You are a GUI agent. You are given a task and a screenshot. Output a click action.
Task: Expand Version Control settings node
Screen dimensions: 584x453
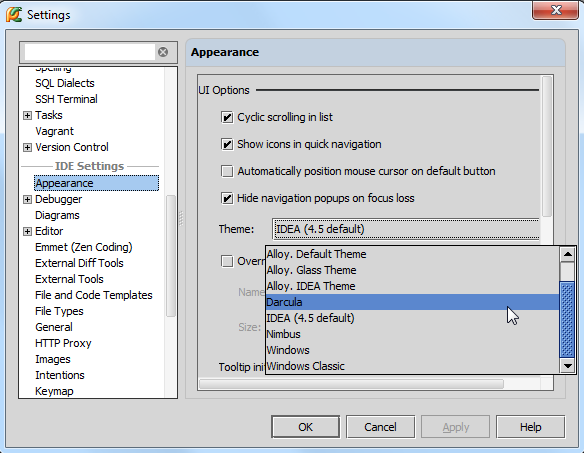(x=27, y=148)
